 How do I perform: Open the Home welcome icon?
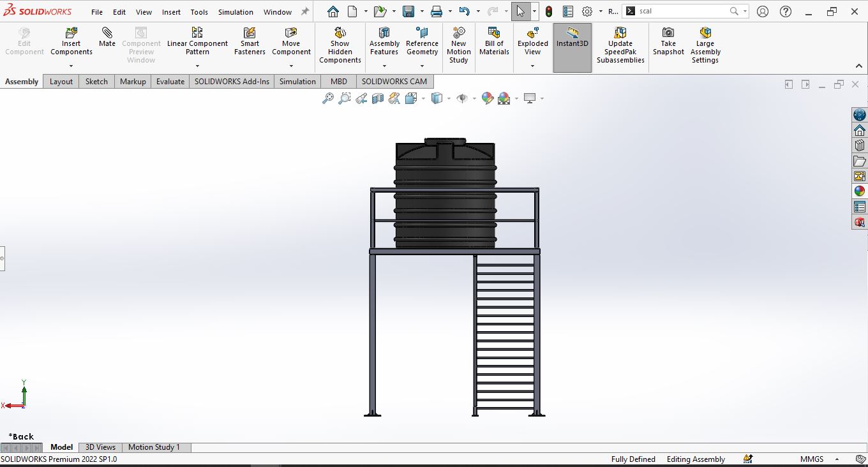tap(333, 11)
